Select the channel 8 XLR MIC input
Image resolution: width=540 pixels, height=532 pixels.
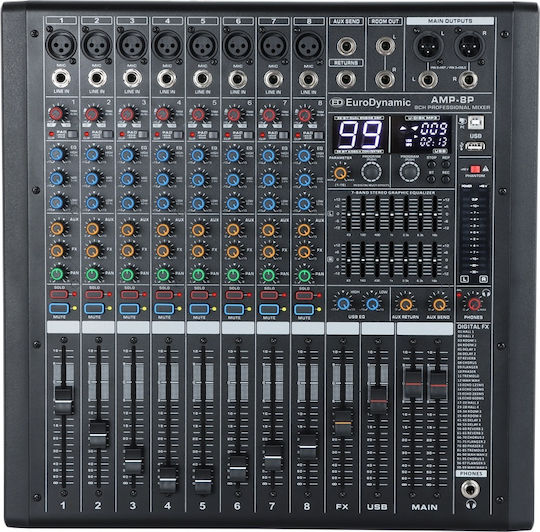tap(309, 45)
